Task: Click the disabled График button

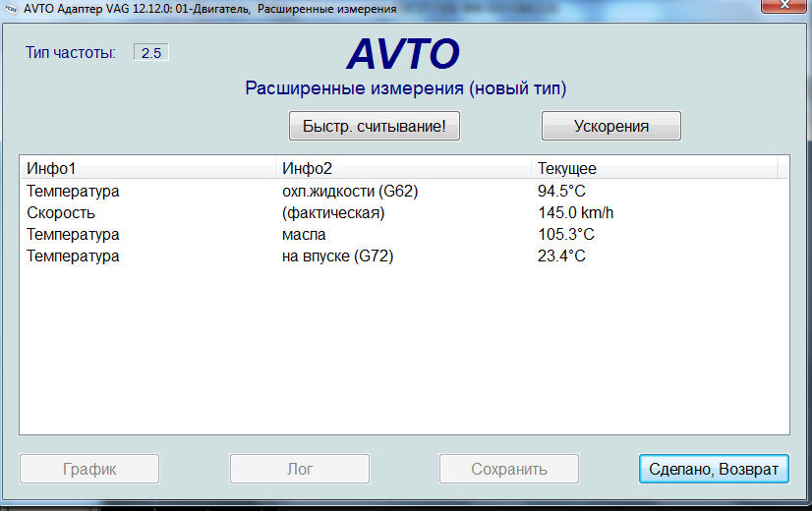Action: click(89, 469)
